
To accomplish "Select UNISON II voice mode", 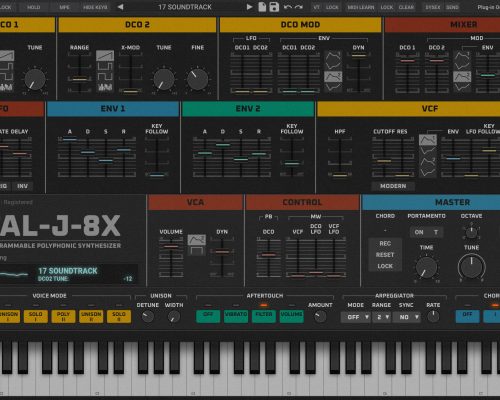I will [91, 316].
